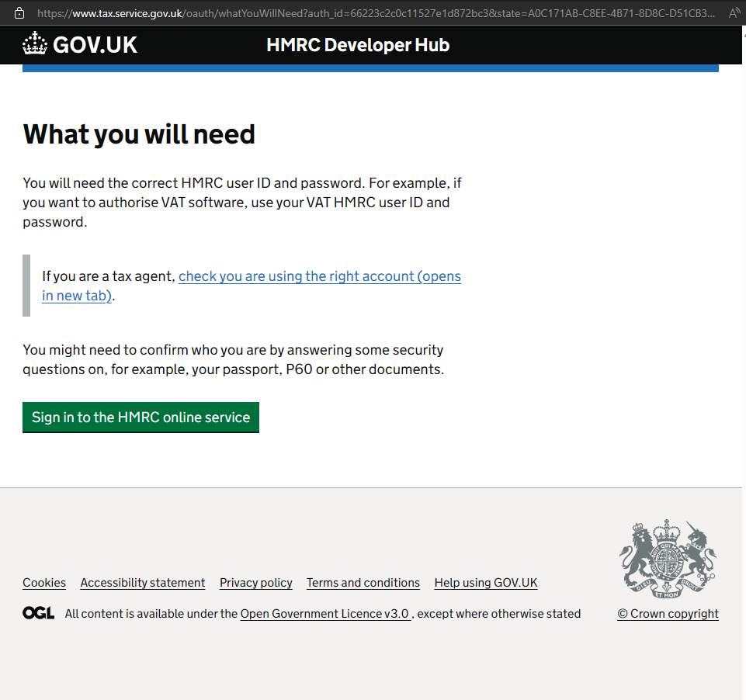Image resolution: width=746 pixels, height=700 pixels.
Task: Click the OGL licence logo
Action: 39,612
